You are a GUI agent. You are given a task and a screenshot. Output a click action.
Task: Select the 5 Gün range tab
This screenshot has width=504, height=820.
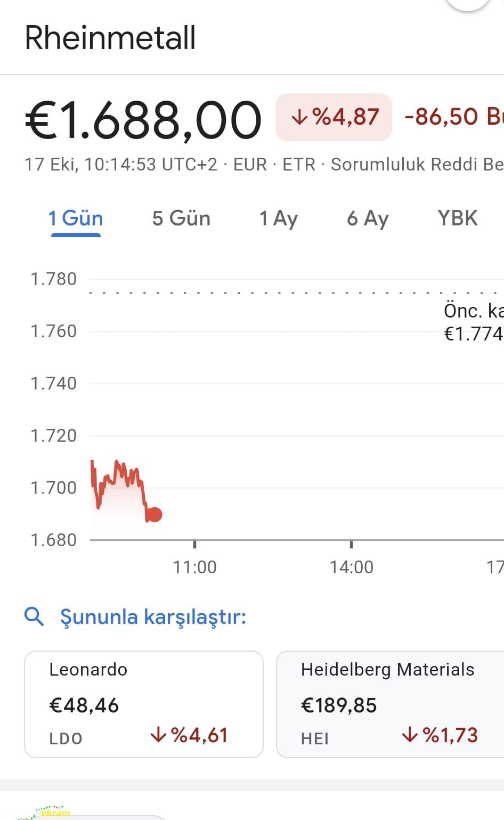click(181, 218)
